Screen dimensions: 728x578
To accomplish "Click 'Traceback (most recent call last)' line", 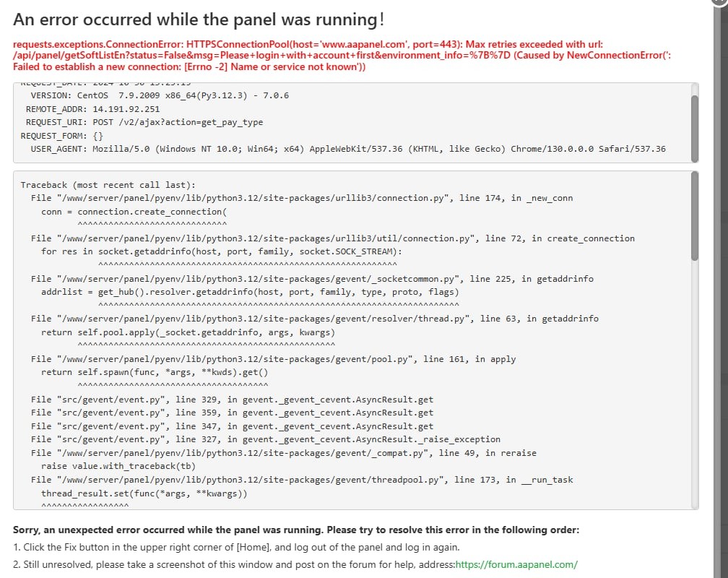I will click(108, 185).
